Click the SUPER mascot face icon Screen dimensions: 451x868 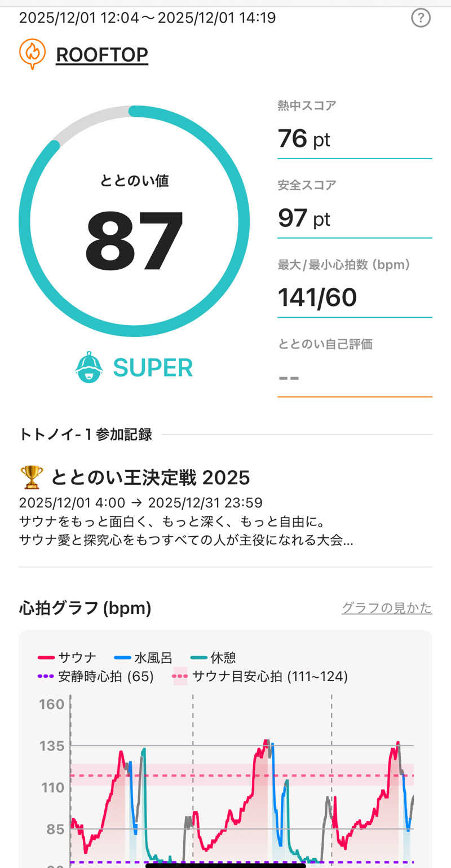(89, 367)
